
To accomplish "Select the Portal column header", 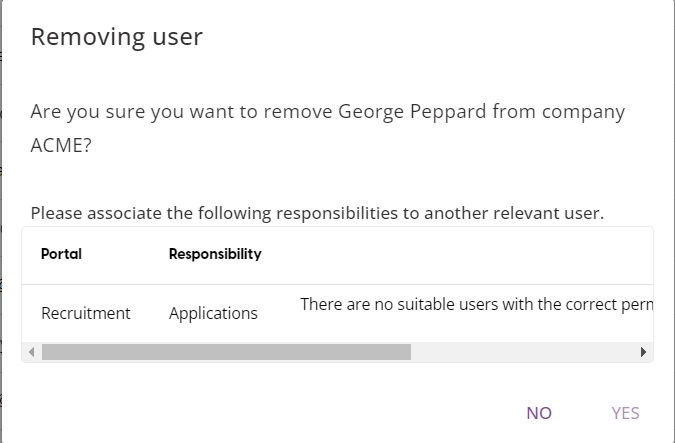I will (x=61, y=254).
